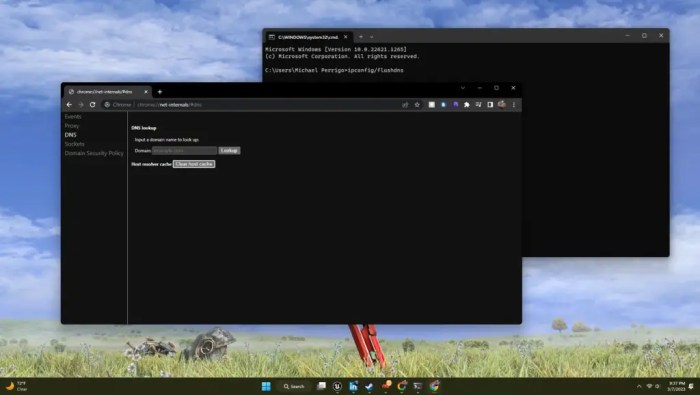
Task: Open Chrome icon at taskbar's end
Action: click(x=434, y=386)
